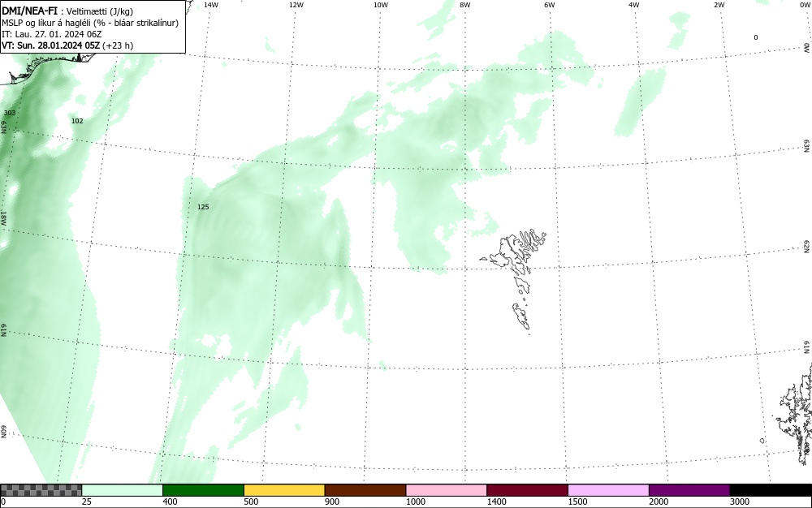Click the legend value 400
812x508 pixels.
click(x=170, y=502)
